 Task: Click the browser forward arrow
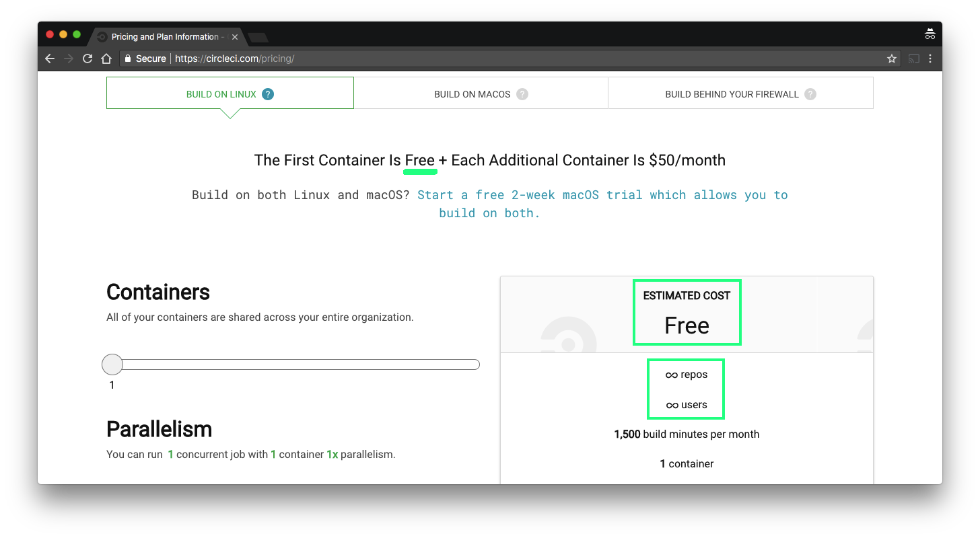click(x=68, y=59)
